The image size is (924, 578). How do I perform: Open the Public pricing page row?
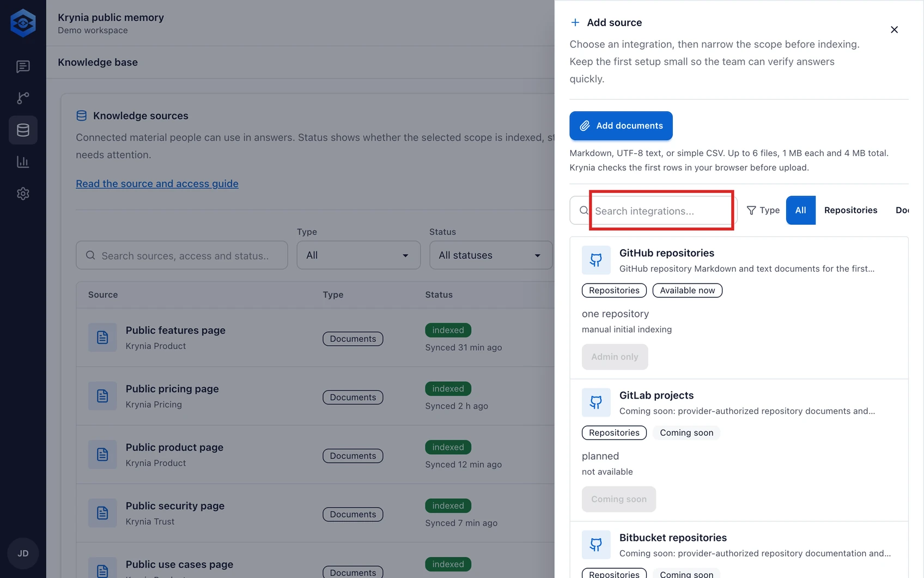click(315, 396)
